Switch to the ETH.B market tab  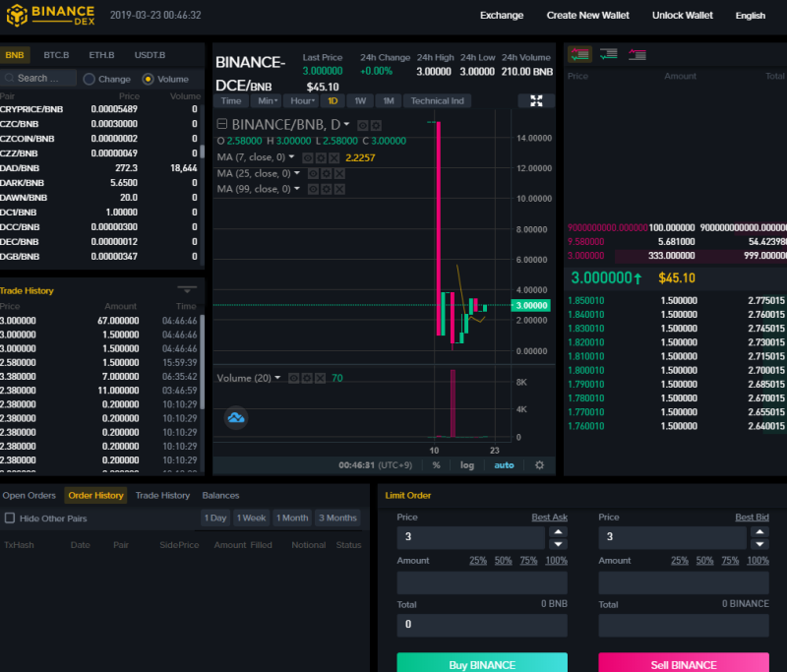101,55
